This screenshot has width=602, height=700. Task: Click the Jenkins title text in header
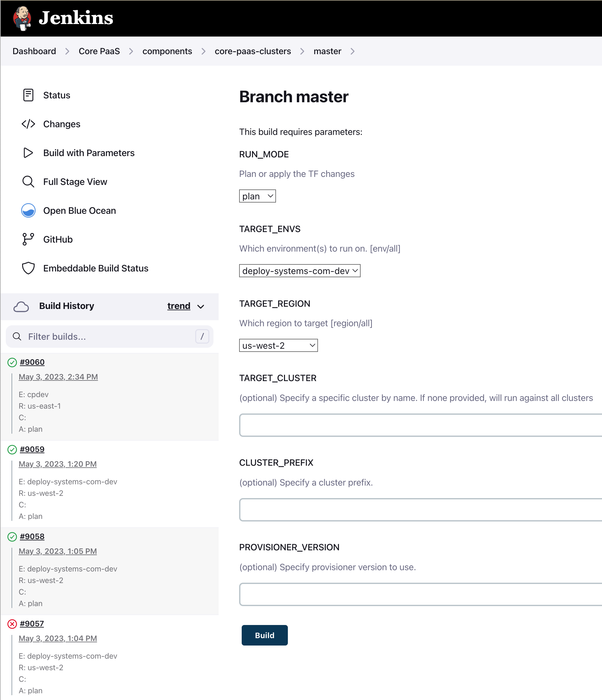pos(76,18)
